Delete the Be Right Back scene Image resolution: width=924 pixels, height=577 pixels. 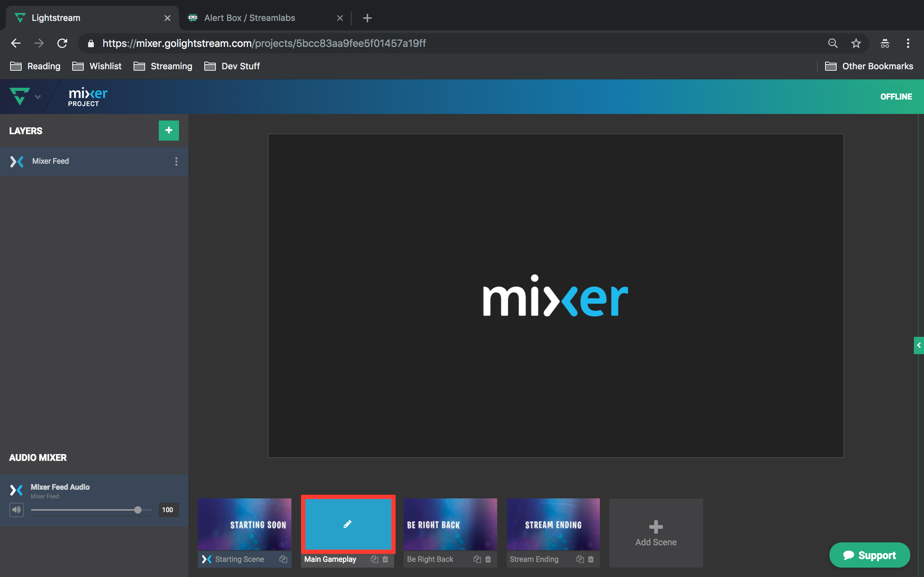[488, 559]
